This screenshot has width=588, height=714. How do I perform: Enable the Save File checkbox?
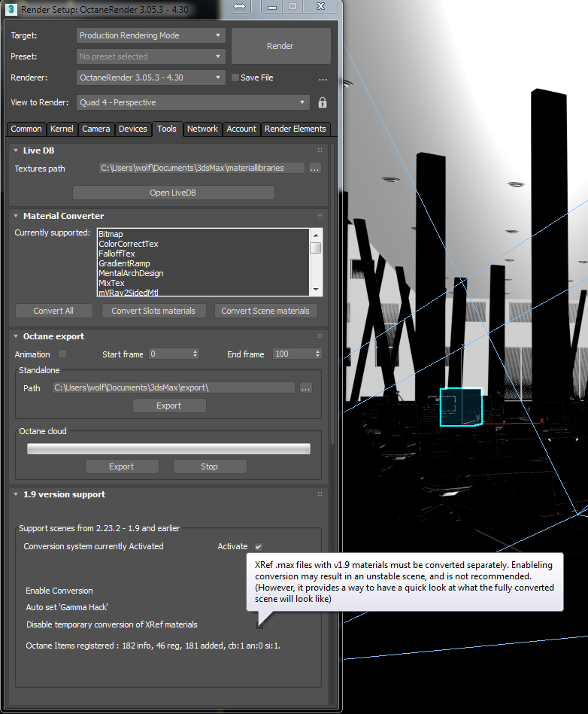(235, 77)
